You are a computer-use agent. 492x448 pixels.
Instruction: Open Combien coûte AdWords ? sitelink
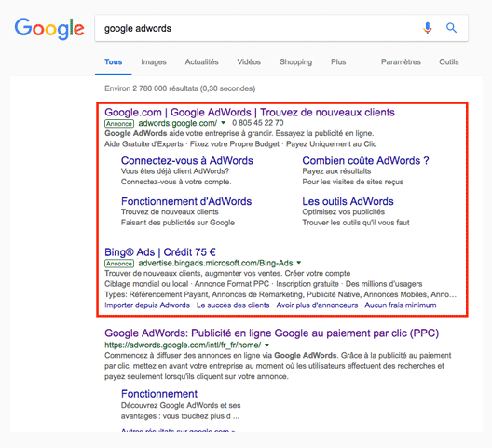pos(365,160)
